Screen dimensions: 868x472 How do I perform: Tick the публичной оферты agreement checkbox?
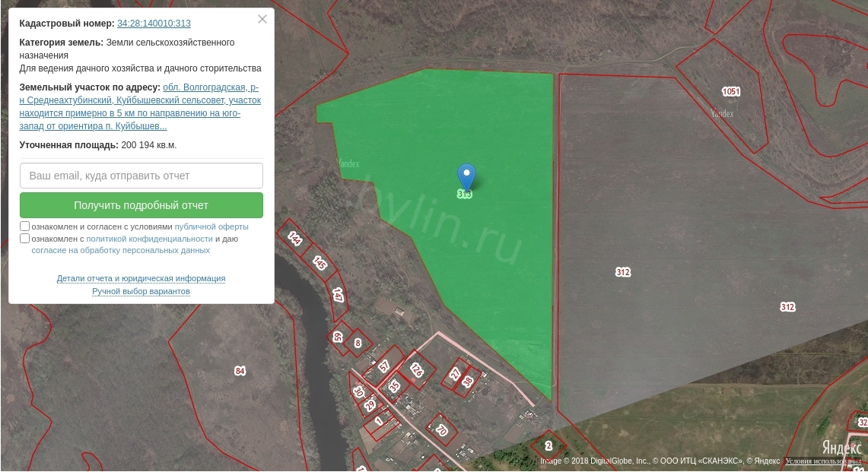point(25,226)
